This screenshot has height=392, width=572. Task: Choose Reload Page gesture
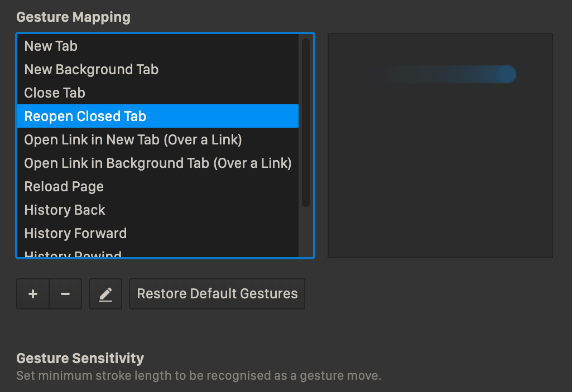click(x=158, y=186)
